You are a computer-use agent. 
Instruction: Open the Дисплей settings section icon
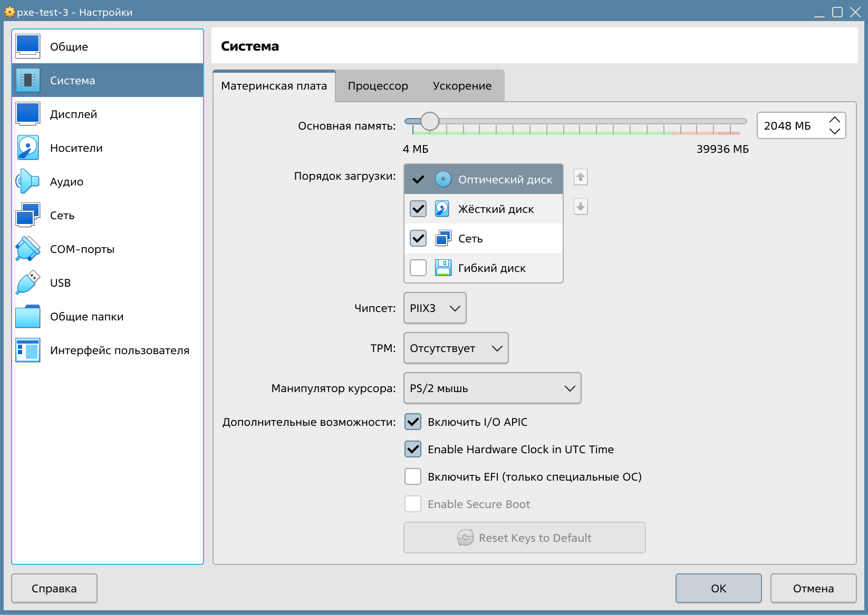click(28, 114)
